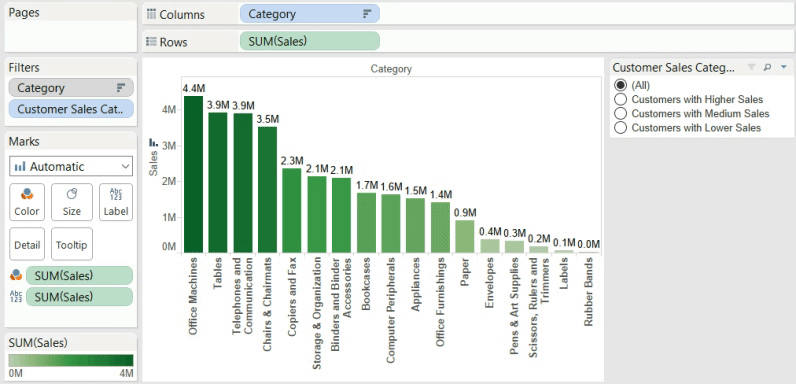Select the Binders and Binder Accessories bar

[x=342, y=215]
